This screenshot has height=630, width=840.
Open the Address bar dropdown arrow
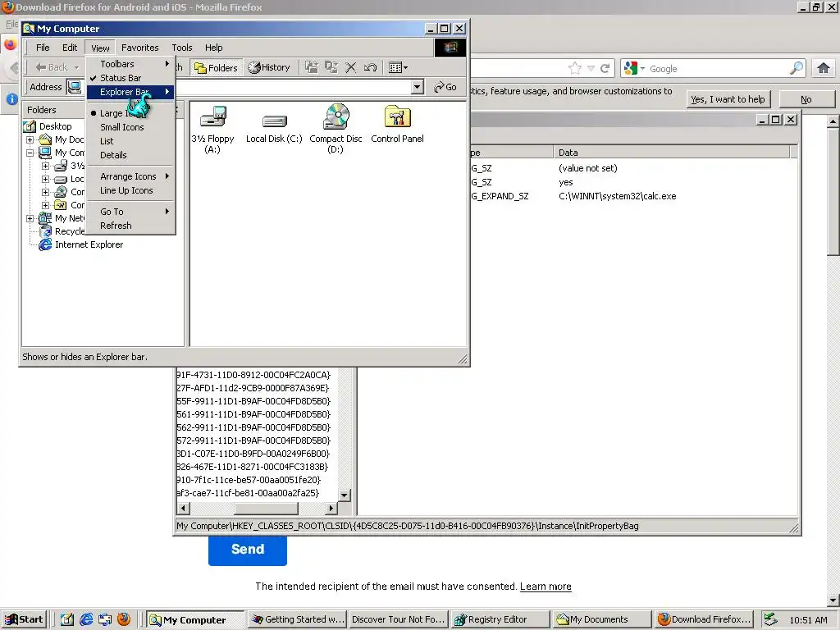(418, 87)
